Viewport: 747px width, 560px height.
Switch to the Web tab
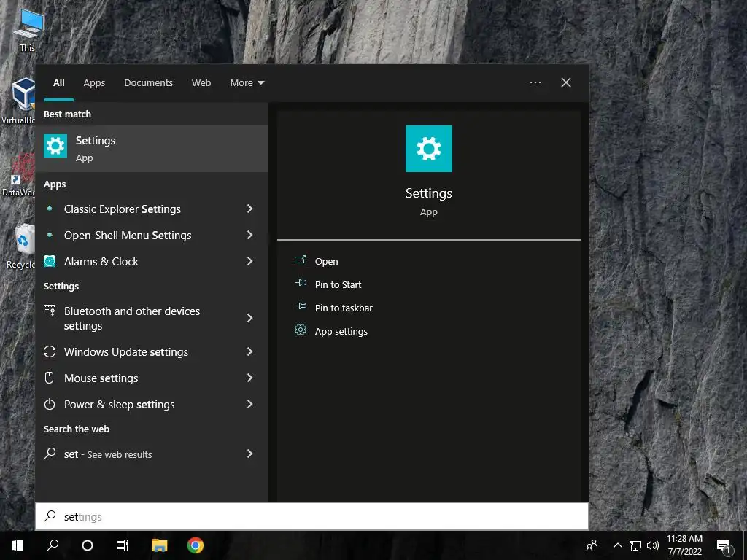point(201,83)
